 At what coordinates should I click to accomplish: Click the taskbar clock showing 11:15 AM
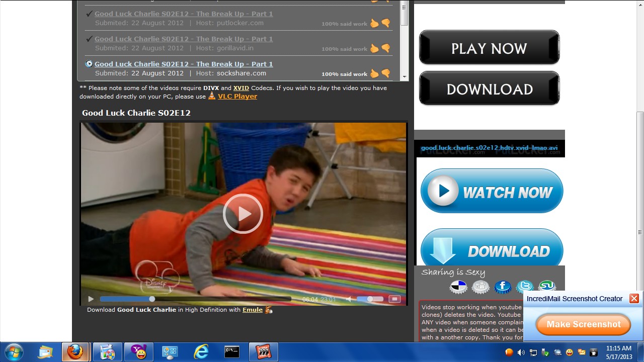(x=619, y=348)
